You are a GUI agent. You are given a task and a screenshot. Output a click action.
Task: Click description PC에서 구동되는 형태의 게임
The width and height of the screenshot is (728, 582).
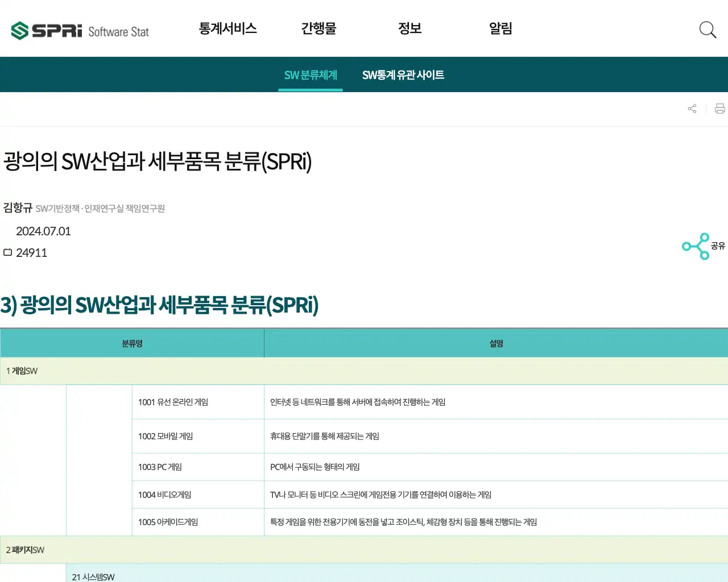click(315, 467)
